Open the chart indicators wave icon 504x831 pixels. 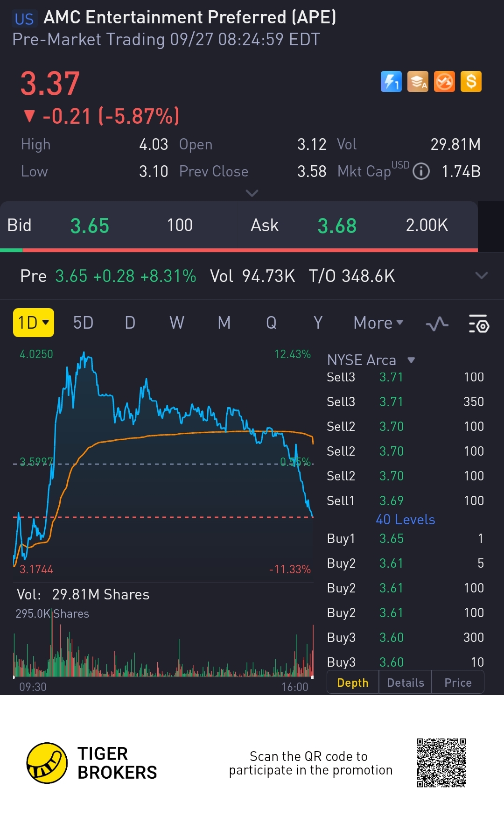click(437, 324)
